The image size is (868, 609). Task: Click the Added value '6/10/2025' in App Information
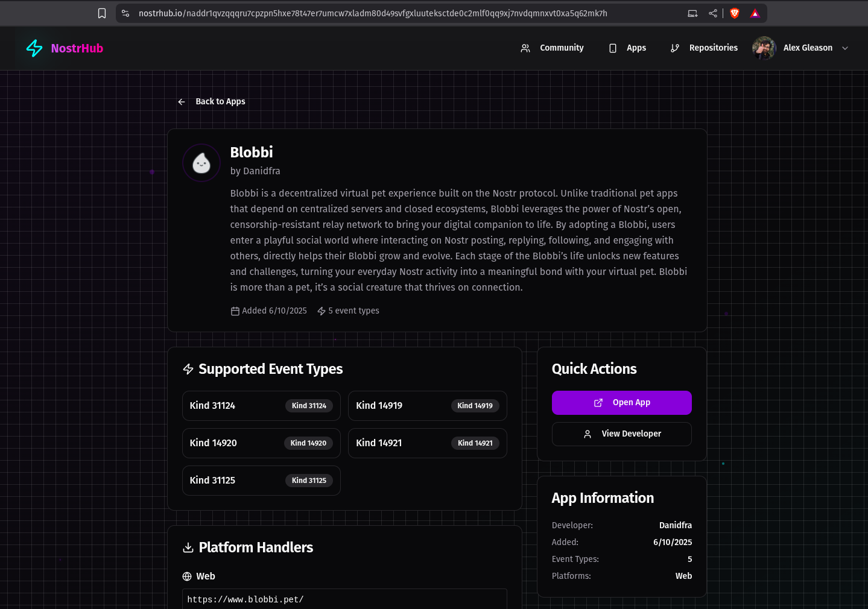[x=673, y=543]
